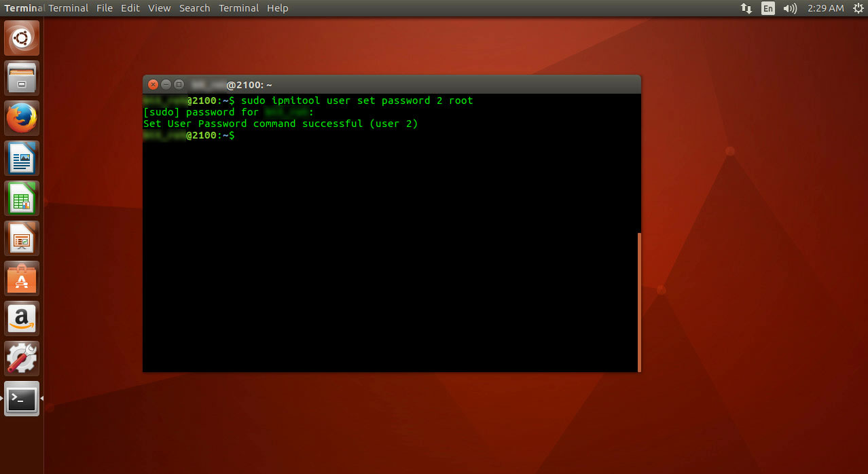The image size is (868, 474).
Task: Launch the Files manager from the dock
Action: (x=22, y=78)
